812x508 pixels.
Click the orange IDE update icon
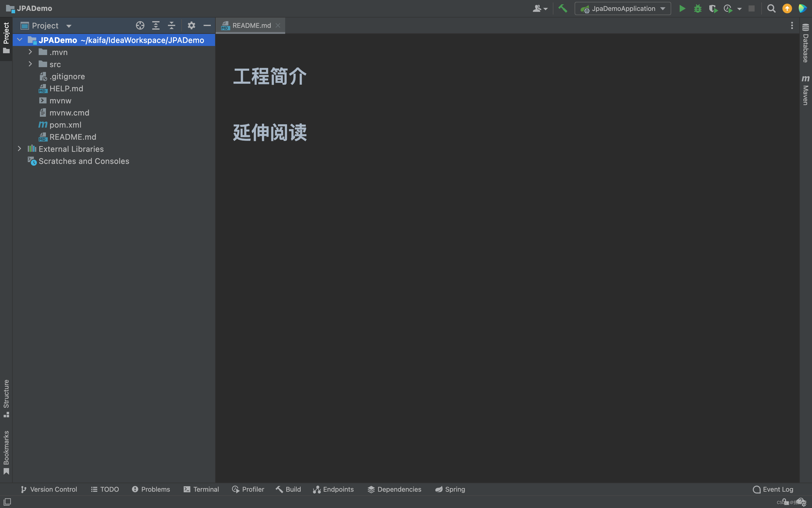787,8
